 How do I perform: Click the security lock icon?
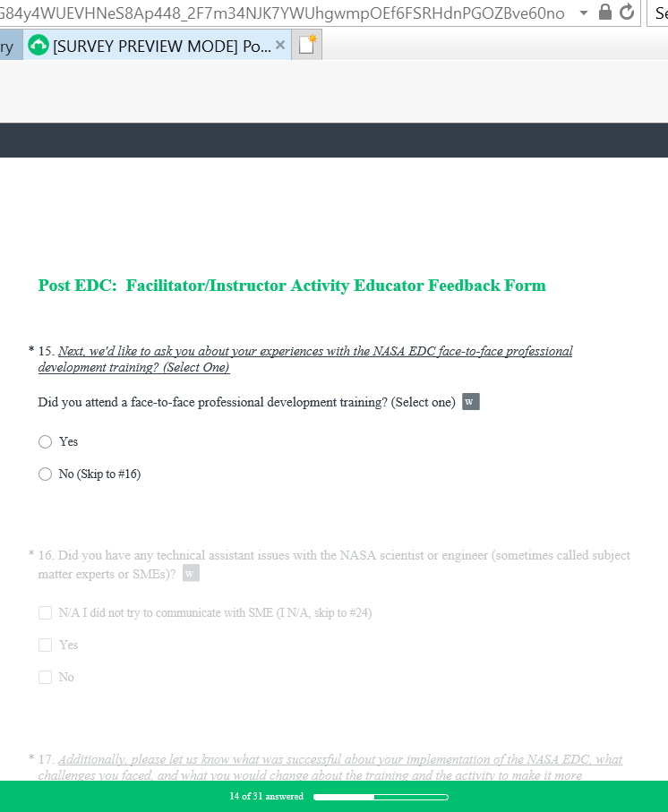(x=605, y=13)
